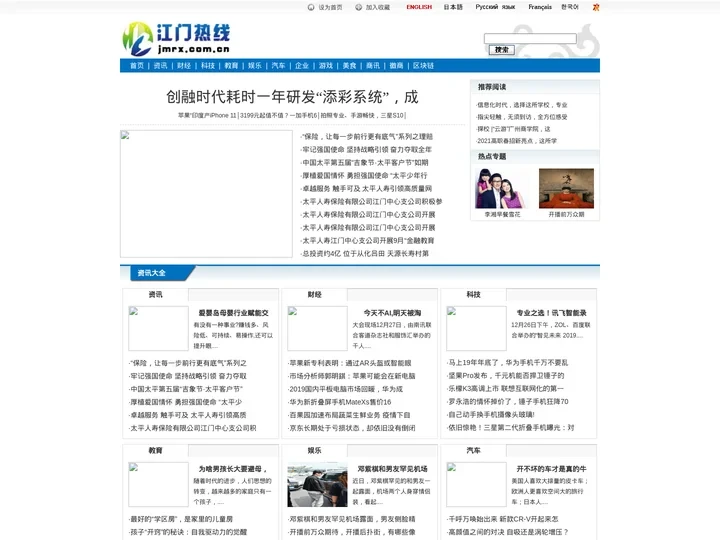Screen dimensions: 720x540
Task: Open 游戏 in navigation bar
Action: 326,66
